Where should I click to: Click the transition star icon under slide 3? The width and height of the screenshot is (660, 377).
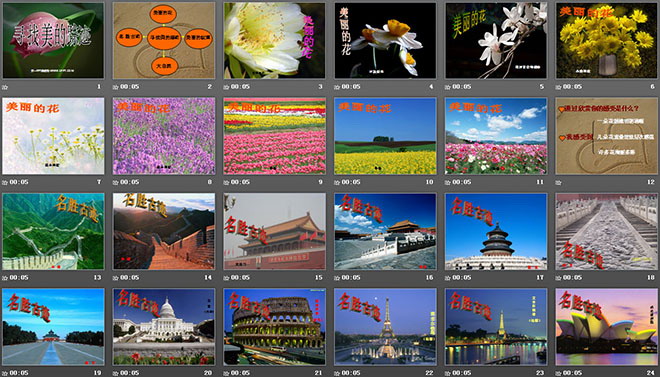coord(226,87)
